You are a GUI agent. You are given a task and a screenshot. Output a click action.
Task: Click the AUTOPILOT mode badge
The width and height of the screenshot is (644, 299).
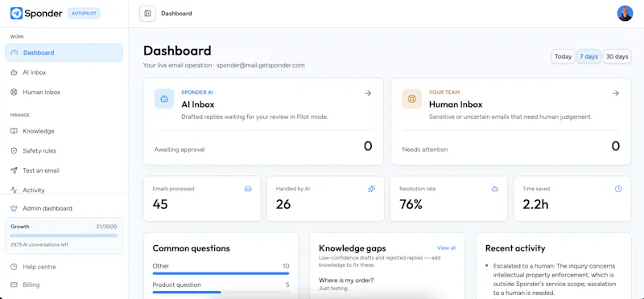[84, 14]
